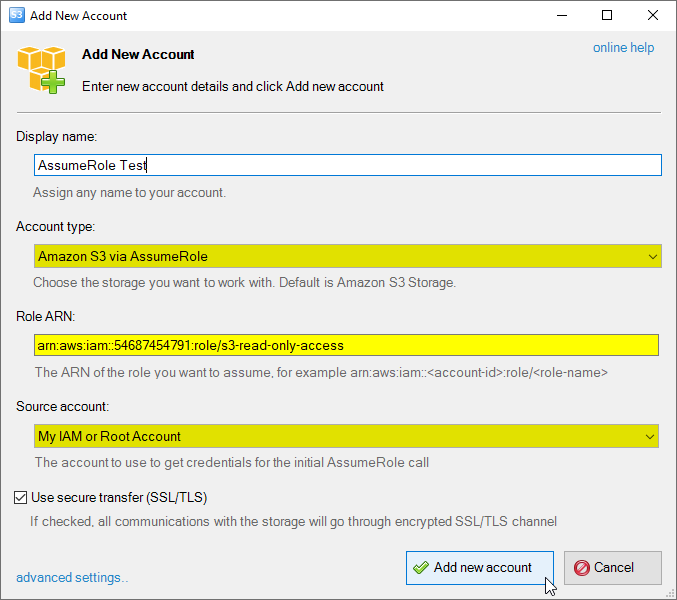677x600 pixels.
Task: Click the encrypted SSL/TLS channel description
Action: [293, 521]
